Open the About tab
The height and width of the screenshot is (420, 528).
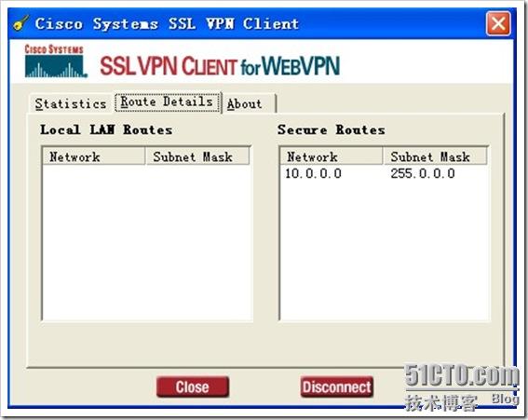click(x=249, y=103)
